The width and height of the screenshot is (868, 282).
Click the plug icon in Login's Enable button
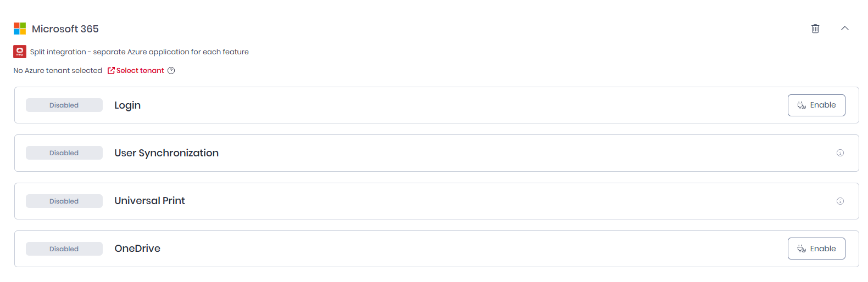802,105
